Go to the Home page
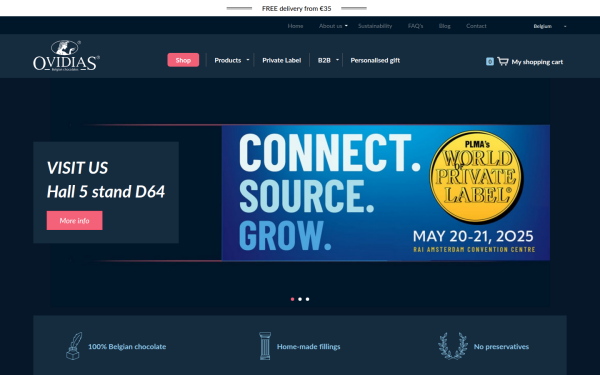 pos(295,26)
